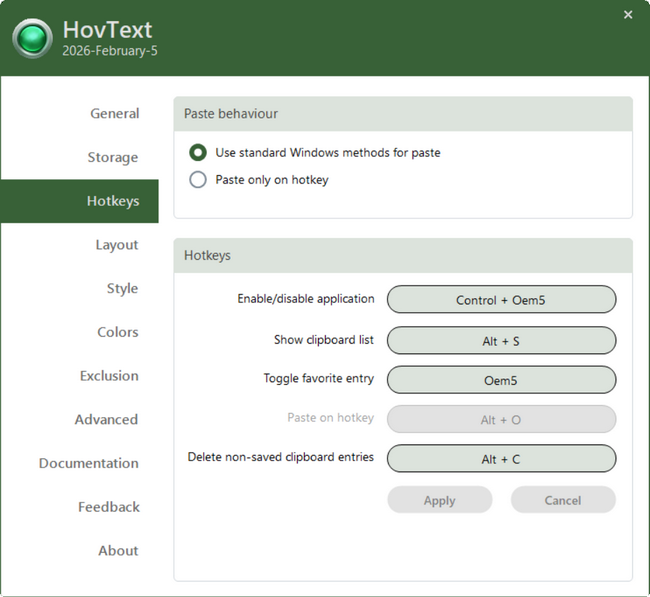Click the Show clipboard list hotkey field
Image resolution: width=650 pixels, height=597 pixels.
point(501,340)
